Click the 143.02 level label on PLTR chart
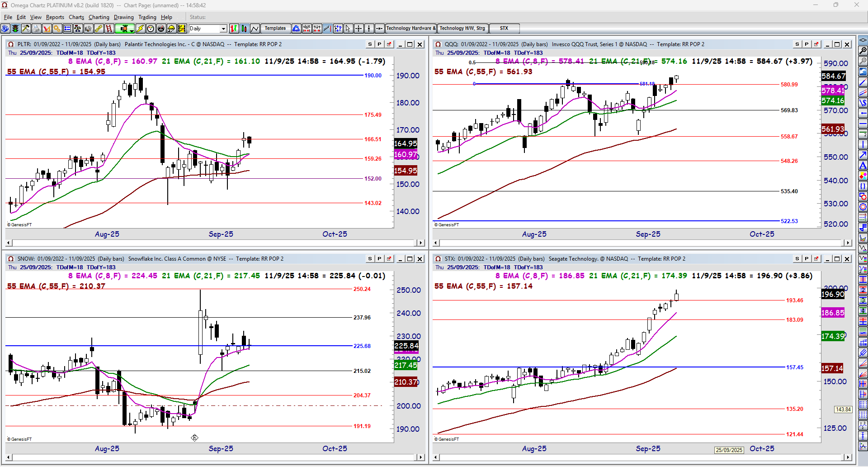 coord(373,203)
